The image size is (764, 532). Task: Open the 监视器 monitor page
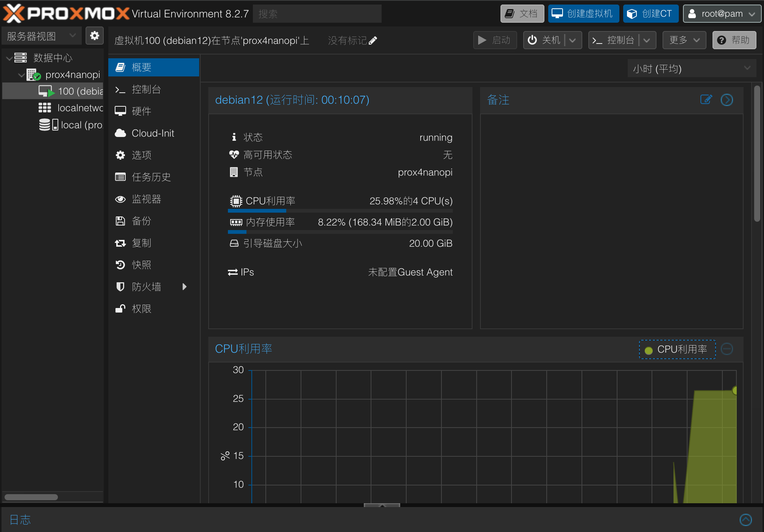tap(154, 199)
